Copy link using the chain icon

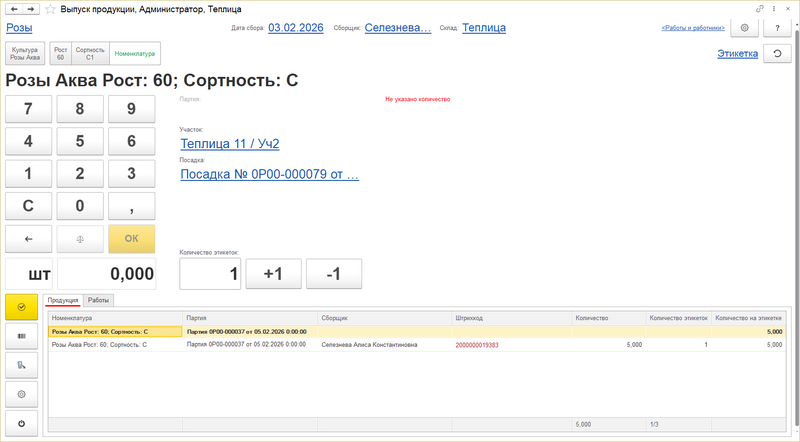(x=760, y=9)
